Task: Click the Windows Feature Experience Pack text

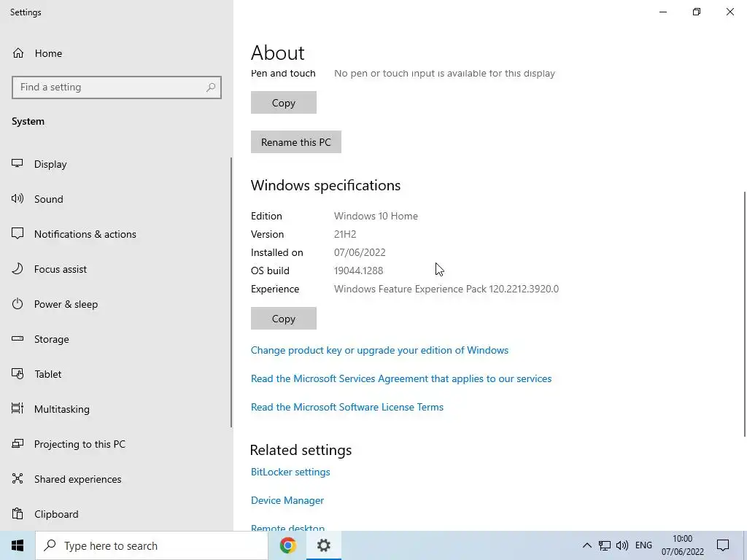Action: pyautogui.click(x=446, y=289)
